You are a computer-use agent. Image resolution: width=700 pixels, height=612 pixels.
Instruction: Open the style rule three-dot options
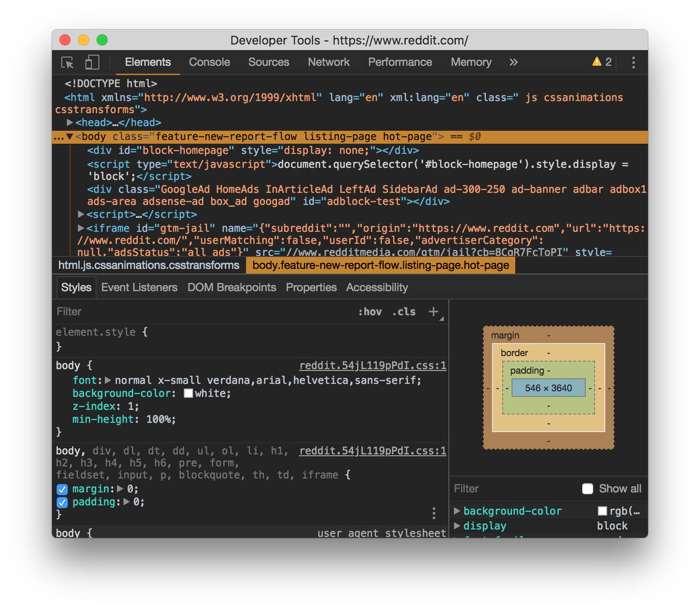[x=434, y=513]
